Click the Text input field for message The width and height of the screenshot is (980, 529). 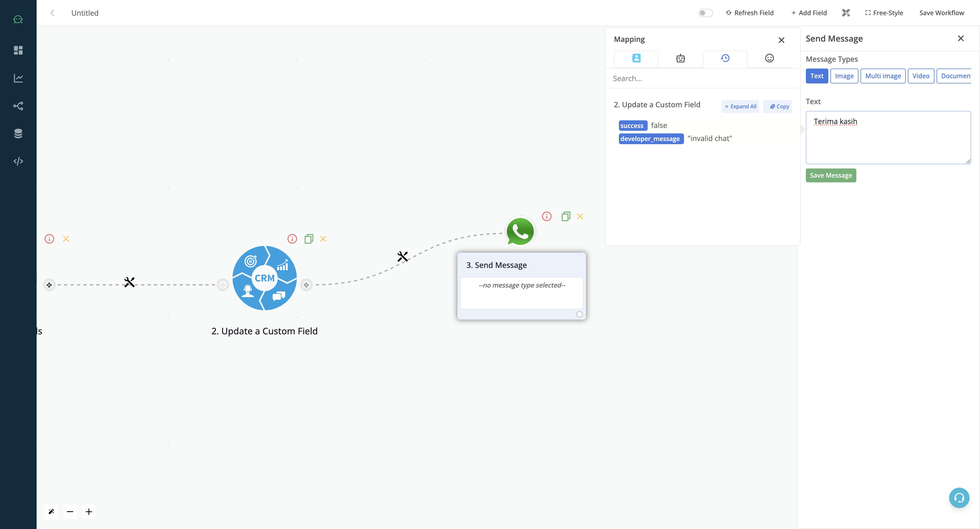tap(888, 137)
